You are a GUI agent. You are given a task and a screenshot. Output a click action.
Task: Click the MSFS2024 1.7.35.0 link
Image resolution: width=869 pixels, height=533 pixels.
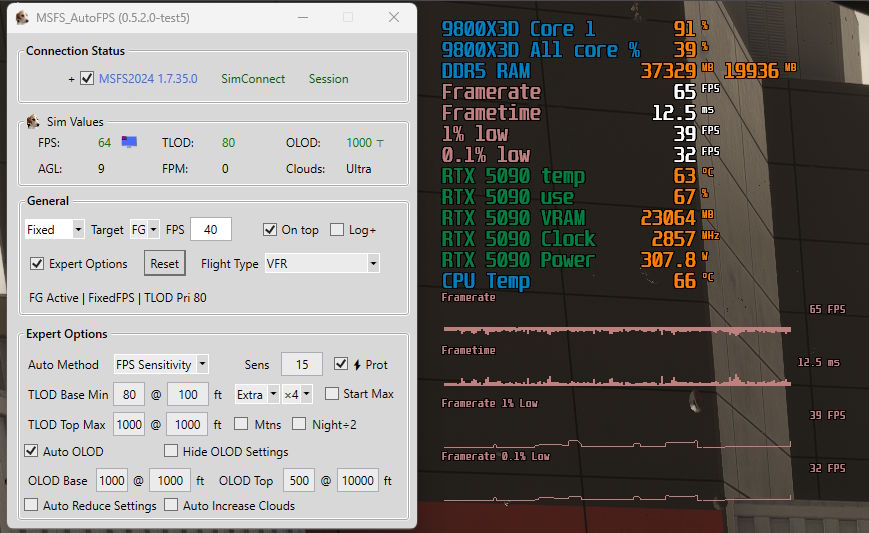[148, 79]
